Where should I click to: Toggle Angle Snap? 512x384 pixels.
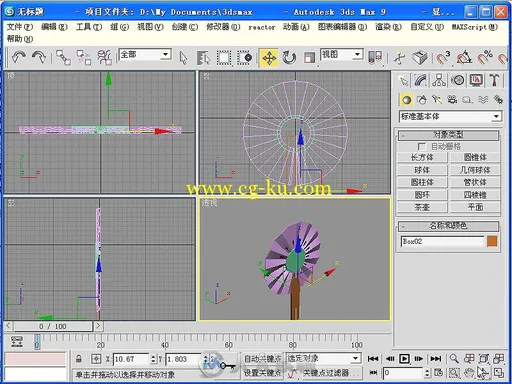click(x=464, y=57)
